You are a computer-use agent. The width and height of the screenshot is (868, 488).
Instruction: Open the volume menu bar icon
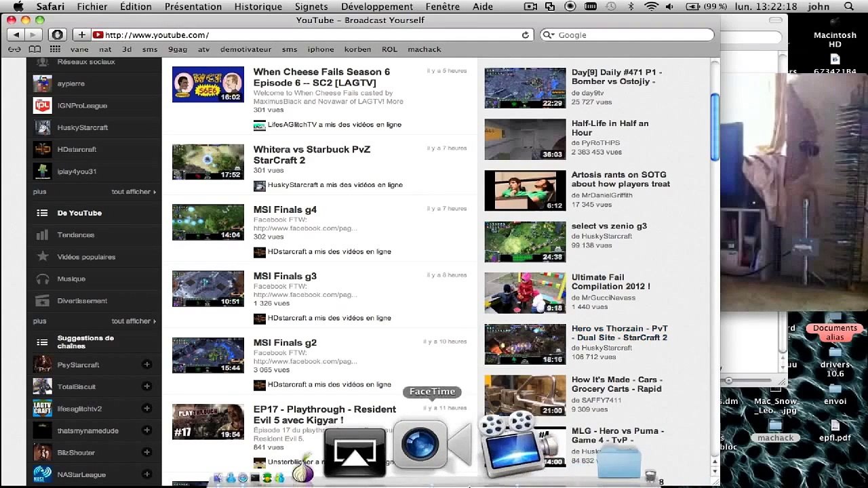(x=670, y=7)
